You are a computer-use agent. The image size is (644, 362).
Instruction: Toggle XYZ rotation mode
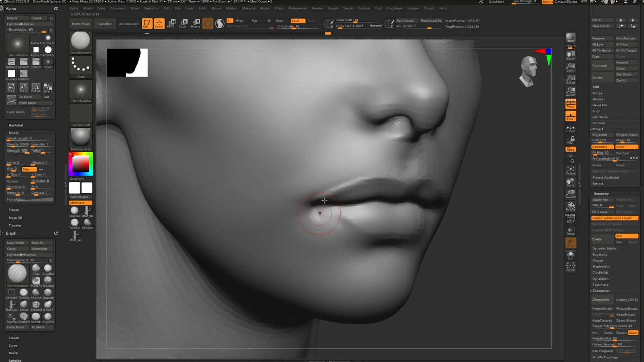570,149
